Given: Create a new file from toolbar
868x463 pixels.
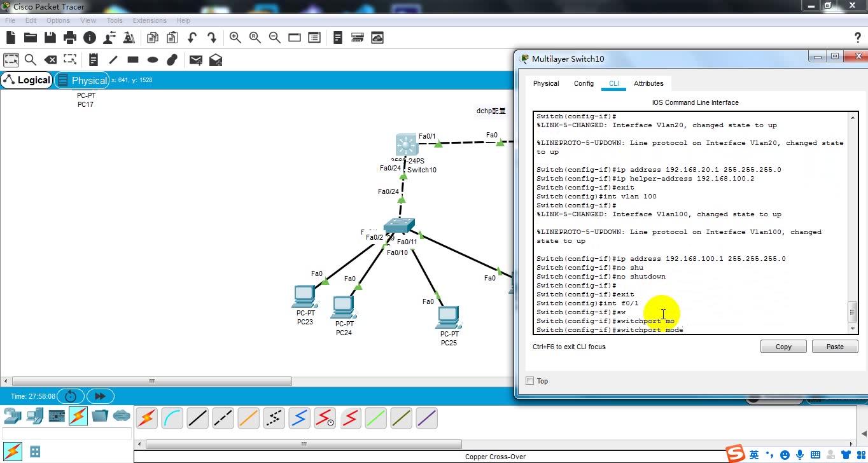Looking at the screenshot, I should pyautogui.click(x=11, y=38).
